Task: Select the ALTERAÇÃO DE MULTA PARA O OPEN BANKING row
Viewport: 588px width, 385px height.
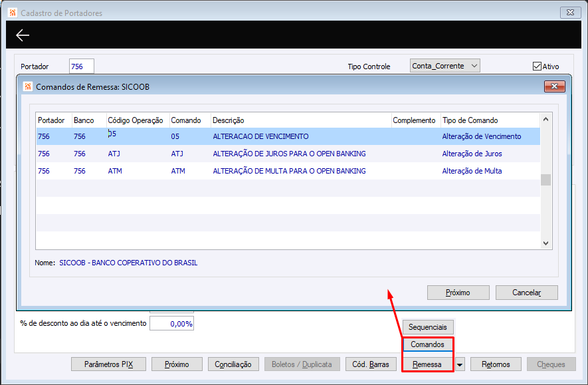Action: pos(288,171)
